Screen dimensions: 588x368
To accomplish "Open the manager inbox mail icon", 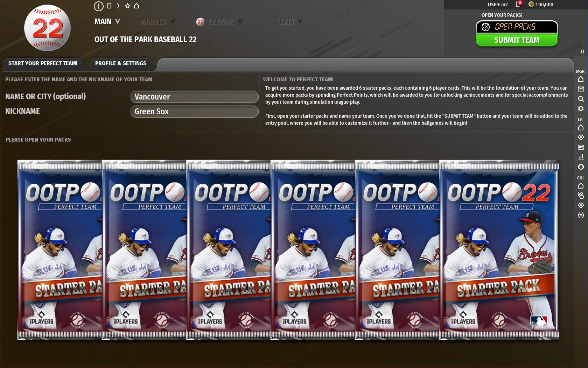I will click(581, 89).
